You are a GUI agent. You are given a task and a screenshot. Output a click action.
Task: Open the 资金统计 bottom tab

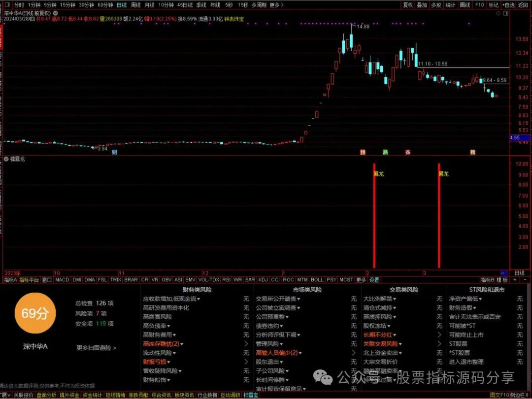(x=92, y=395)
